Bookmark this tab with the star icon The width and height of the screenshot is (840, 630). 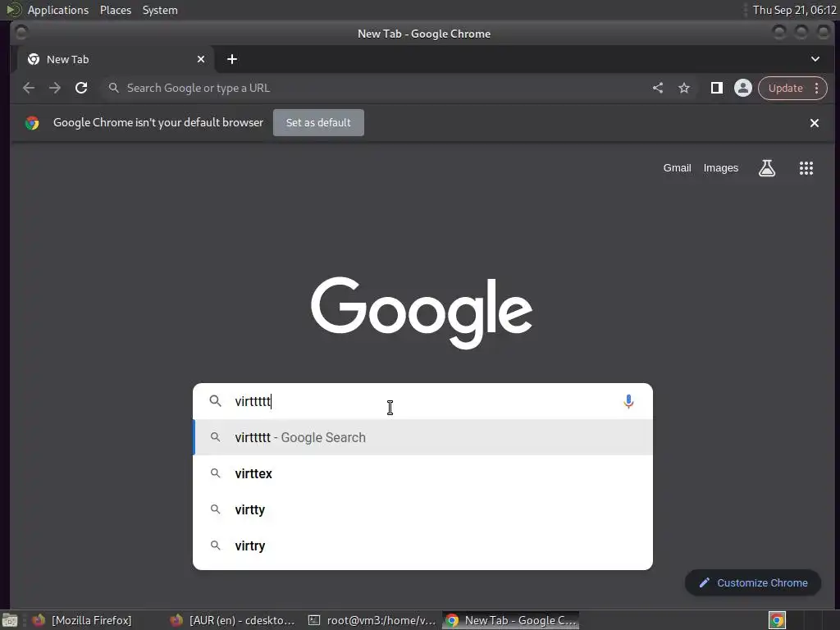tap(684, 88)
